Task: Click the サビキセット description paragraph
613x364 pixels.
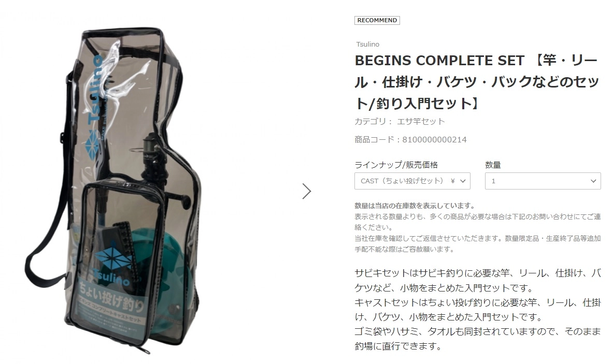Action: (477, 281)
